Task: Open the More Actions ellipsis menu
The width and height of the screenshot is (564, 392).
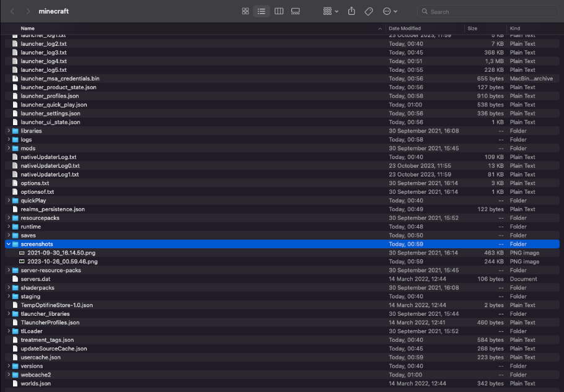Action: 390,12
